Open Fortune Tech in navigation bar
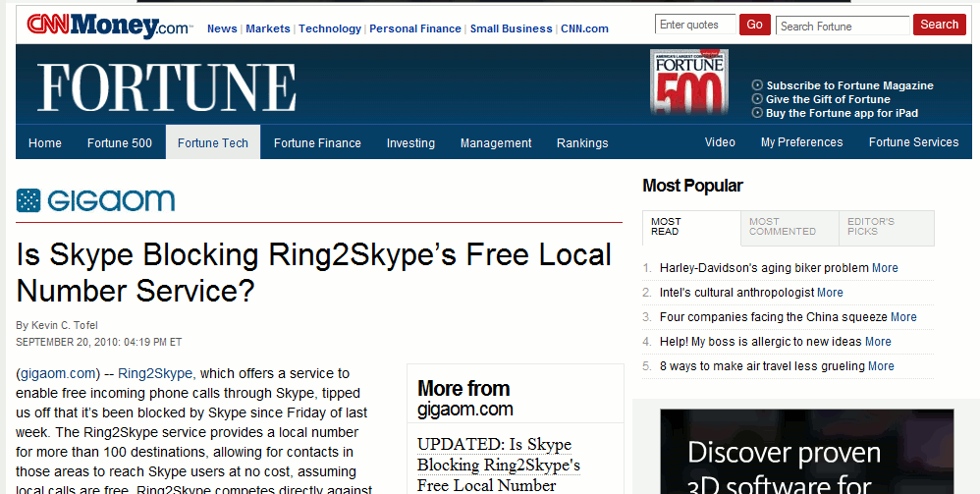Image resolution: width=980 pixels, height=494 pixels. click(x=213, y=142)
